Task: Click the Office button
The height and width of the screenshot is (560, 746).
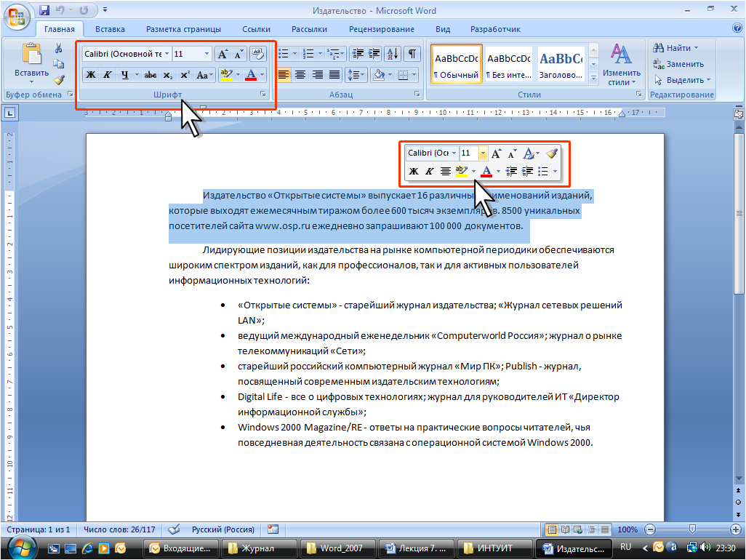Action: [17, 17]
